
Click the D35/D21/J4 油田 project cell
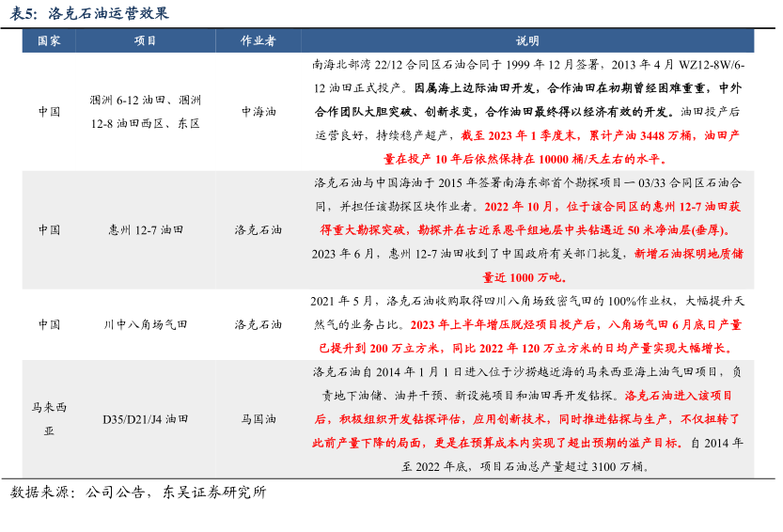click(x=146, y=419)
